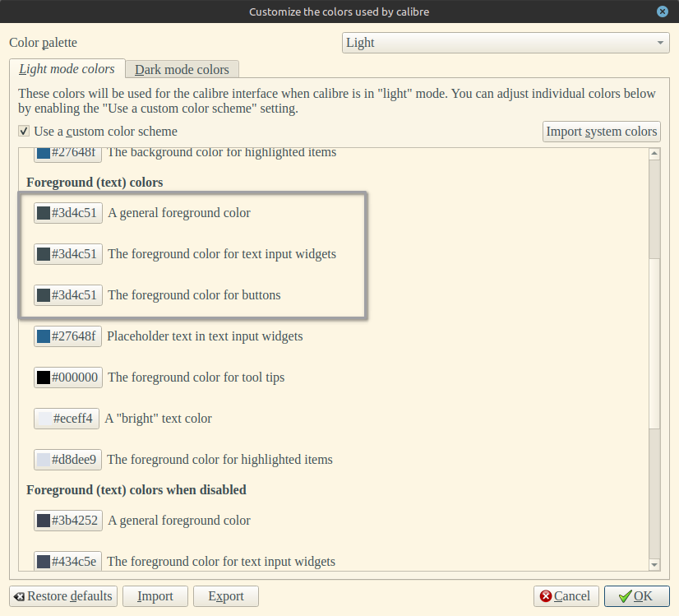Cancel the color customization dialog
This screenshot has width=679, height=616.
[x=566, y=596]
